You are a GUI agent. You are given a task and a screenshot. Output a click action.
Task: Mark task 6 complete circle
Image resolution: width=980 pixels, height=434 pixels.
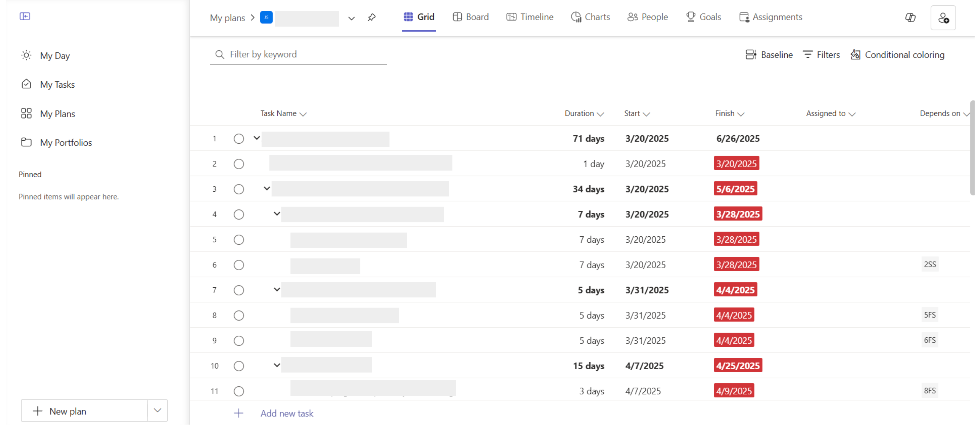pos(239,265)
